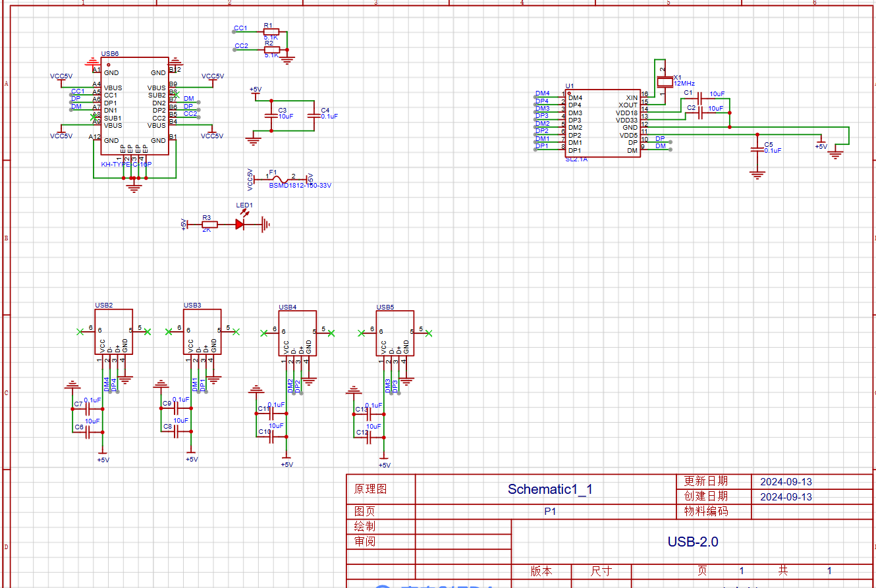
Task: Select the USB2 port component
Action: [x=113, y=332]
